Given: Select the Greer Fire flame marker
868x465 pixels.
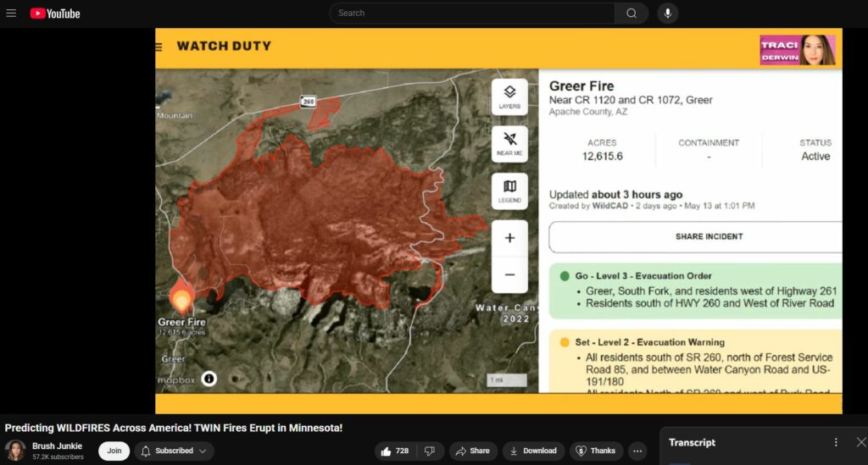Looking at the screenshot, I should click(x=181, y=297).
